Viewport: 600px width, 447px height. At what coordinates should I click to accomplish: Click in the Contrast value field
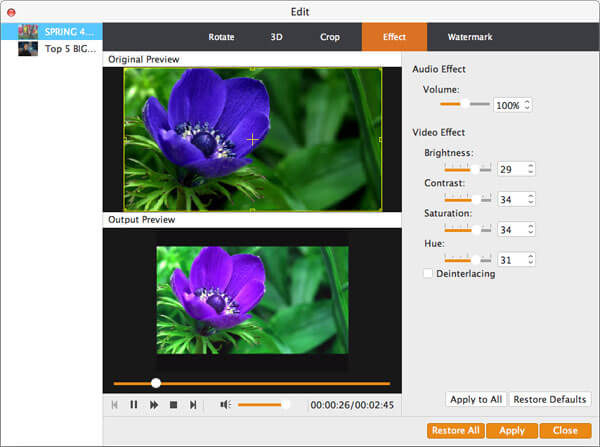(x=510, y=200)
